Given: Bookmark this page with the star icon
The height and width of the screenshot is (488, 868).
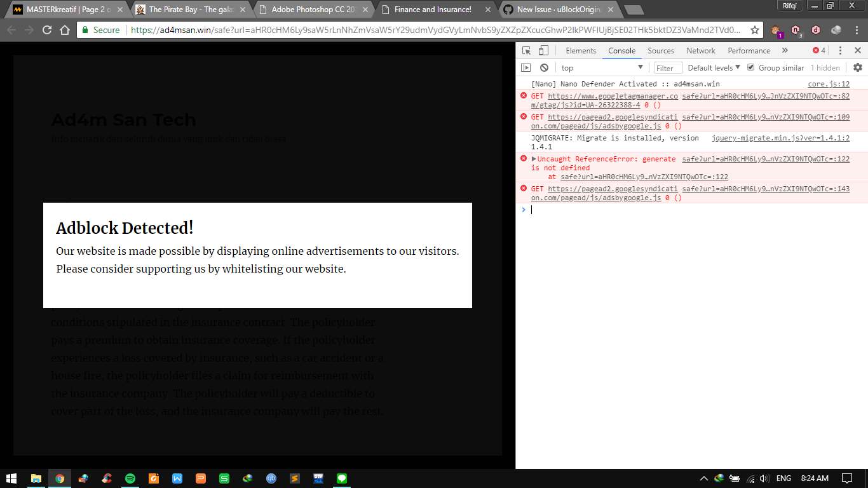Looking at the screenshot, I should coord(754,30).
